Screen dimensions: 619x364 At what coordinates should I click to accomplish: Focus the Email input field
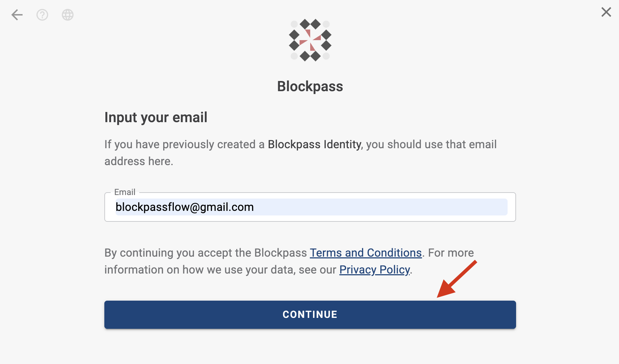[x=310, y=207]
